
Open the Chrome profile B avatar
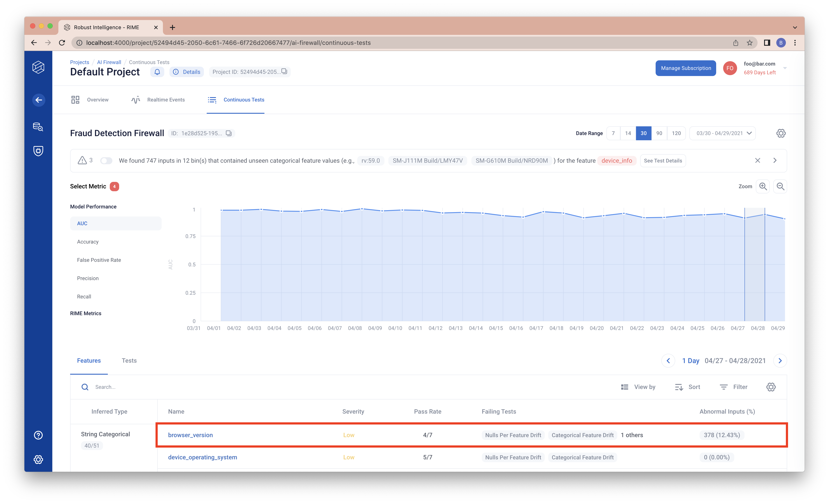click(781, 43)
